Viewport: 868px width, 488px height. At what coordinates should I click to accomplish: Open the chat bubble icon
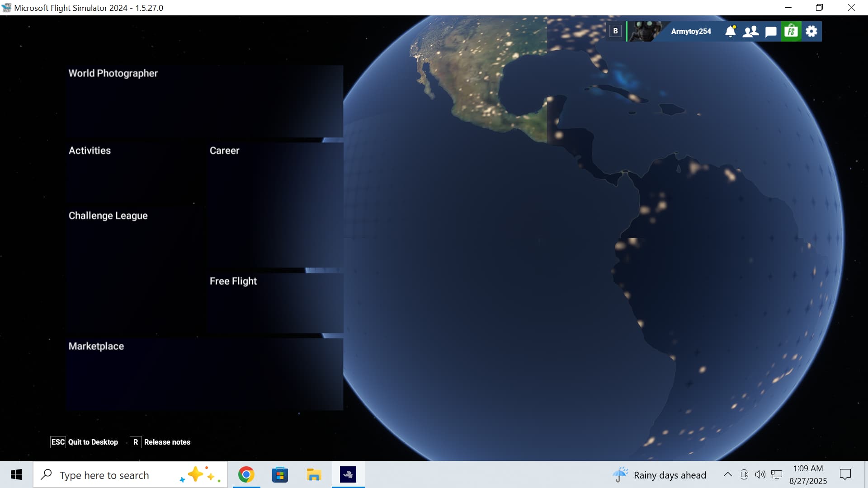click(x=771, y=31)
